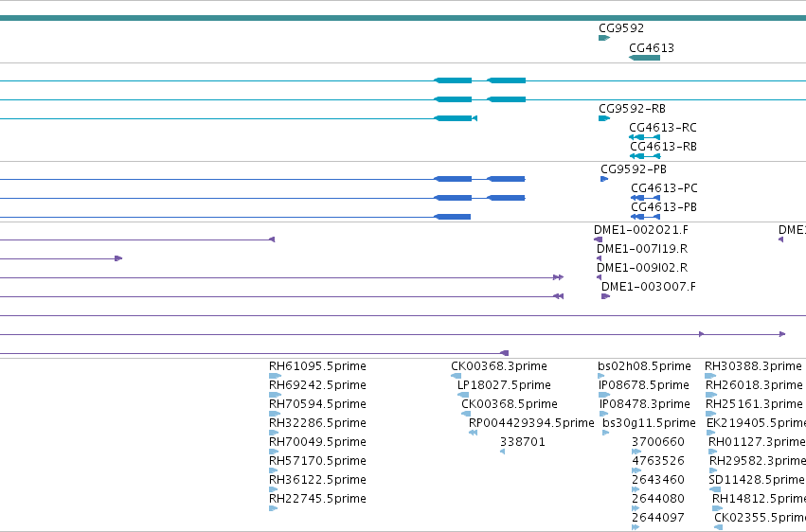Image resolution: width=806 pixels, height=532 pixels.
Task: Click the 3700660 label text
Action: click(658, 442)
